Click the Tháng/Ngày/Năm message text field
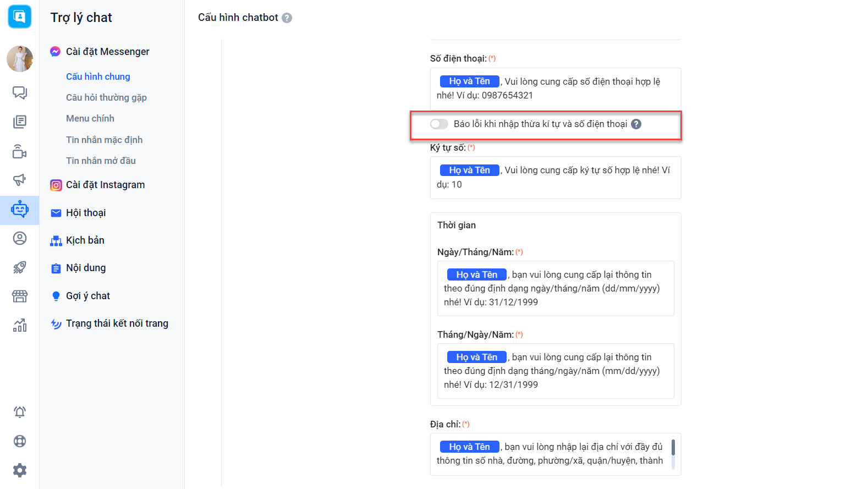 coord(556,371)
